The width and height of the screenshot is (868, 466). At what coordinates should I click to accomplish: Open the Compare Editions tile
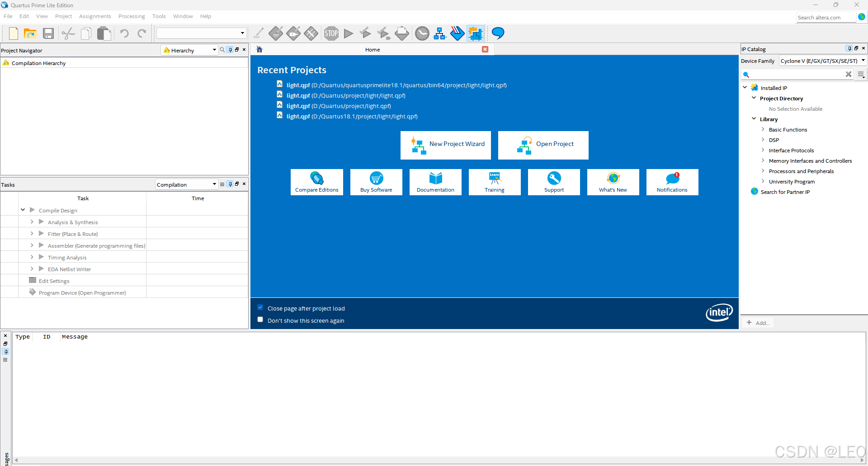(x=317, y=182)
